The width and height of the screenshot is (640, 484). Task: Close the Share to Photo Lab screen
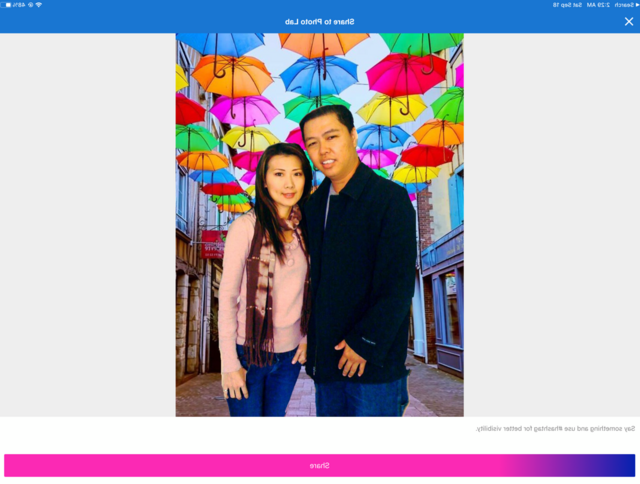click(x=628, y=21)
